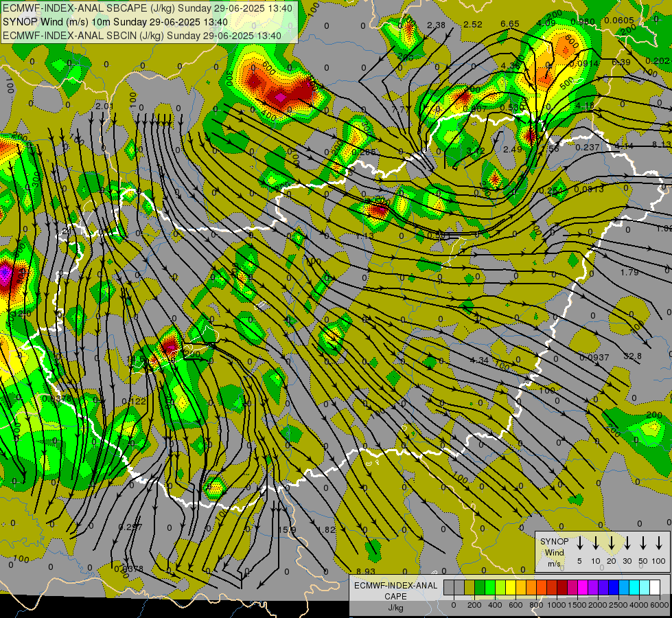
Task: Pick the dark green swatch in the CAPE legend
Action: 480,587
